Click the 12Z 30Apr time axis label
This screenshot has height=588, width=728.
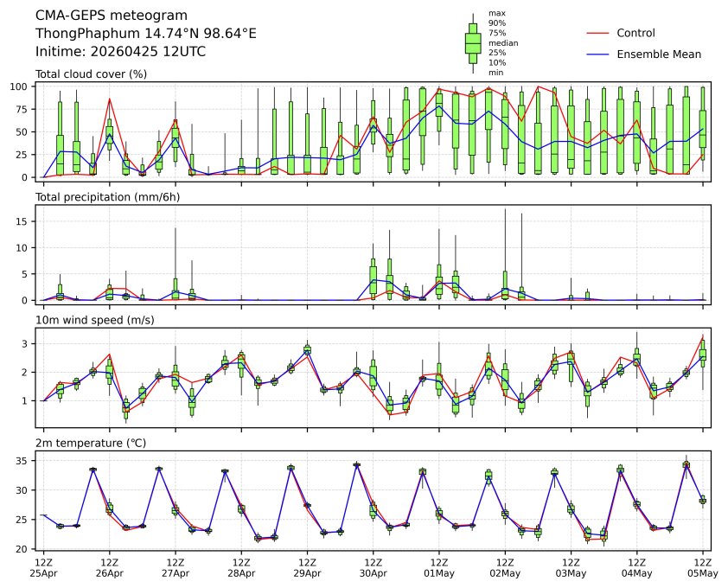(373, 566)
